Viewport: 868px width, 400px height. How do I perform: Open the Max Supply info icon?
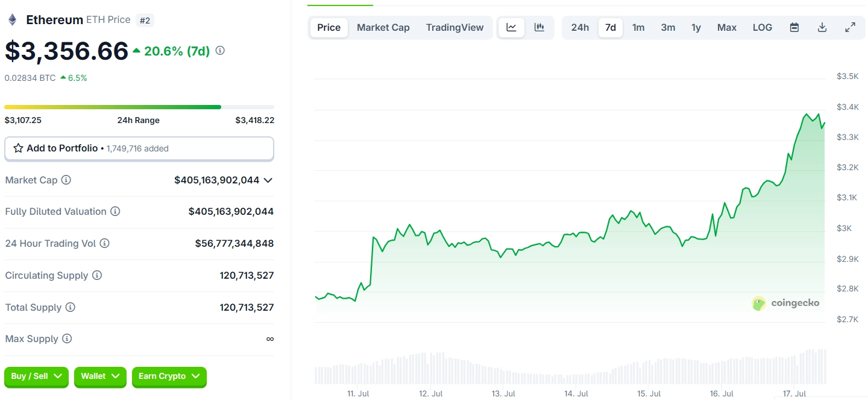click(x=67, y=339)
